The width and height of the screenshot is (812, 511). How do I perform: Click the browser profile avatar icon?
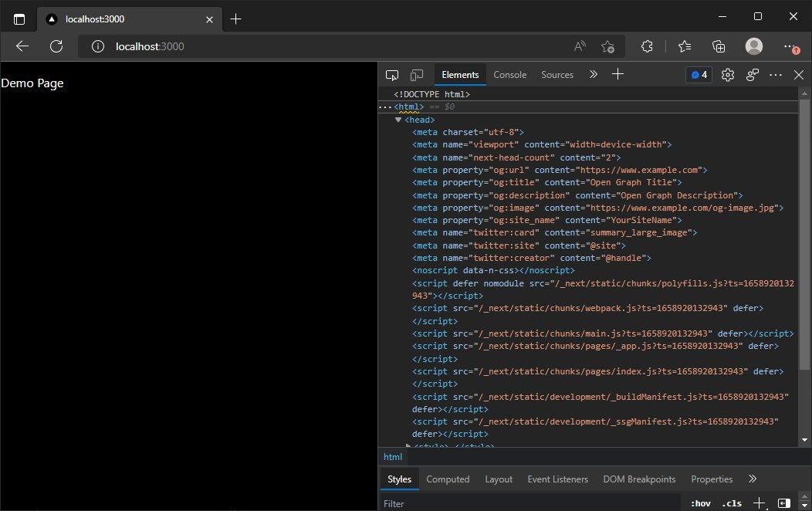[x=754, y=46]
